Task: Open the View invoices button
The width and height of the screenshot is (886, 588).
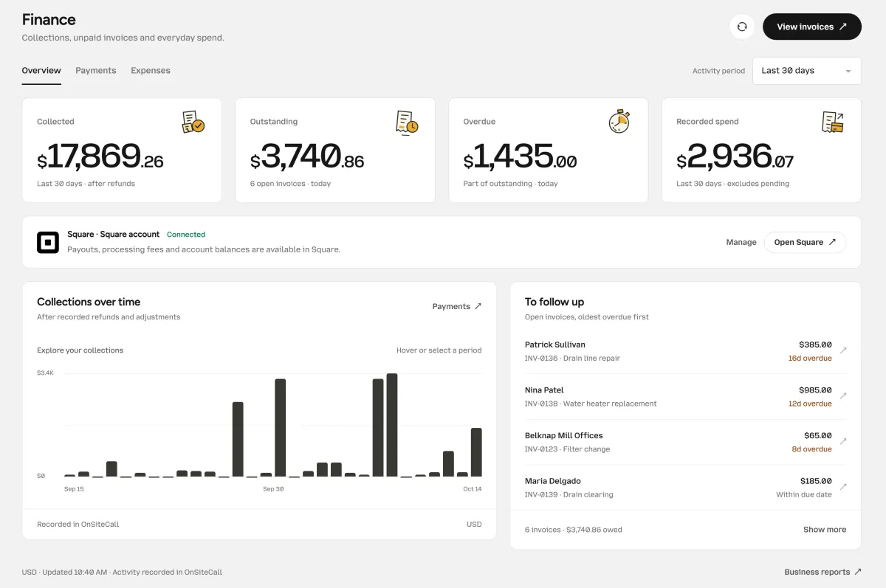Action: 812,27
